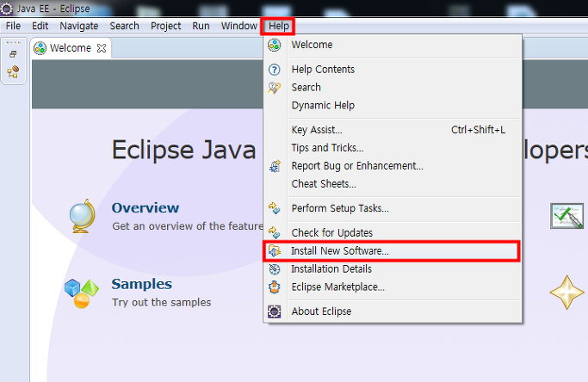Screen dimensions: 588x382
Task: Click 'Get an overview of the feature' text
Action: (188, 226)
